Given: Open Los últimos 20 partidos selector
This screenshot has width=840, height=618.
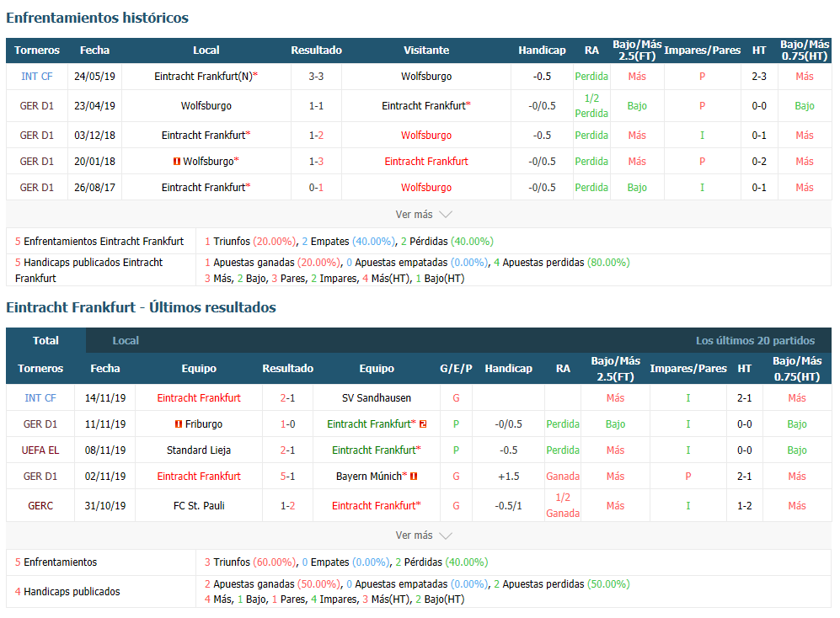Looking at the screenshot, I should (755, 341).
